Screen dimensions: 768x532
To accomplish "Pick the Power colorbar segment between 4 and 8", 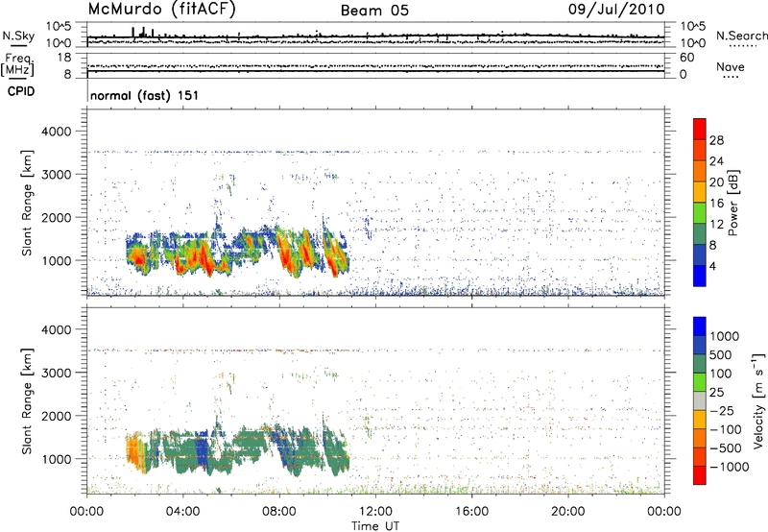I will point(700,254).
